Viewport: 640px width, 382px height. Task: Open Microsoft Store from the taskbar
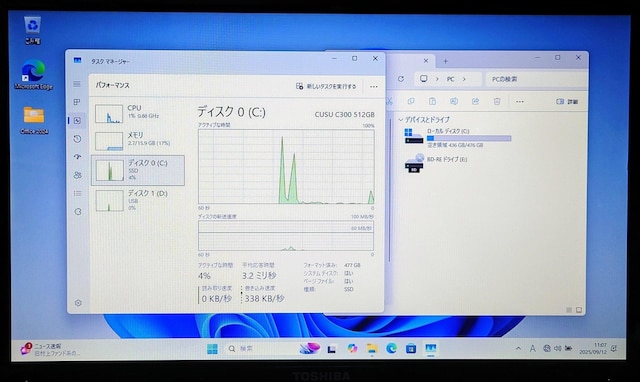click(411, 349)
